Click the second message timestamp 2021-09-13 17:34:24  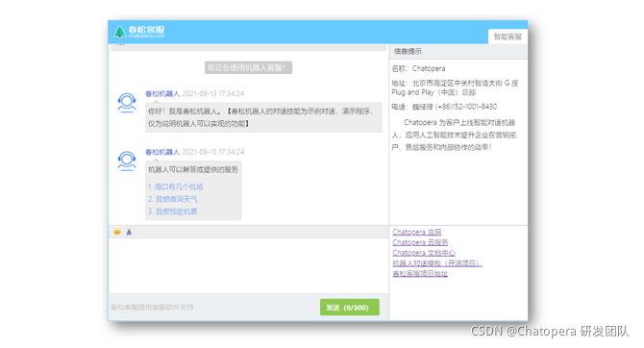tap(213, 152)
